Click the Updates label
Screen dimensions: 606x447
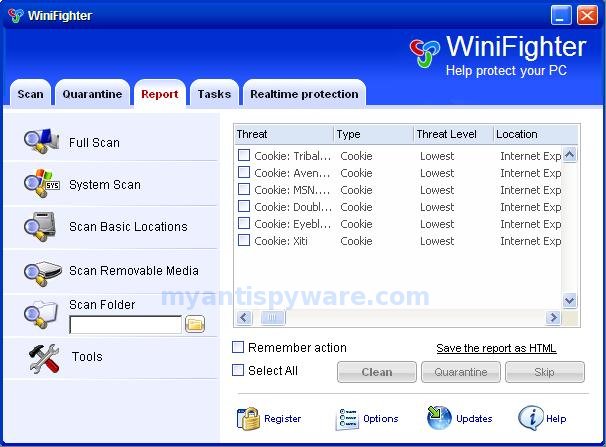point(474,419)
